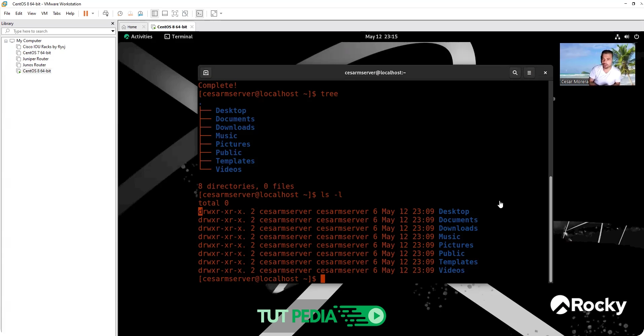
Task: Open the library search dropdown
Action: [113, 31]
